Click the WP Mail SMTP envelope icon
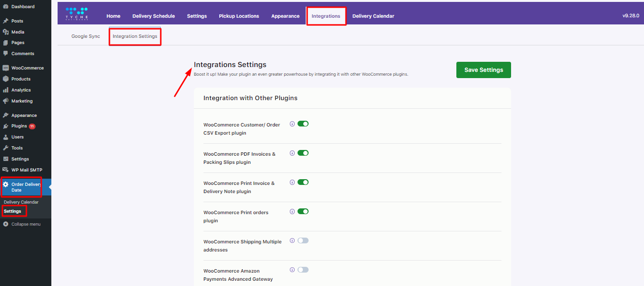The width and height of the screenshot is (644, 286). [6, 170]
